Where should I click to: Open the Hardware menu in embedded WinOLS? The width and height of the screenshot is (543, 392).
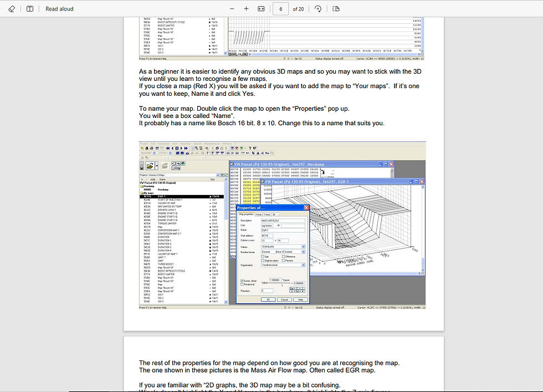coord(163,143)
